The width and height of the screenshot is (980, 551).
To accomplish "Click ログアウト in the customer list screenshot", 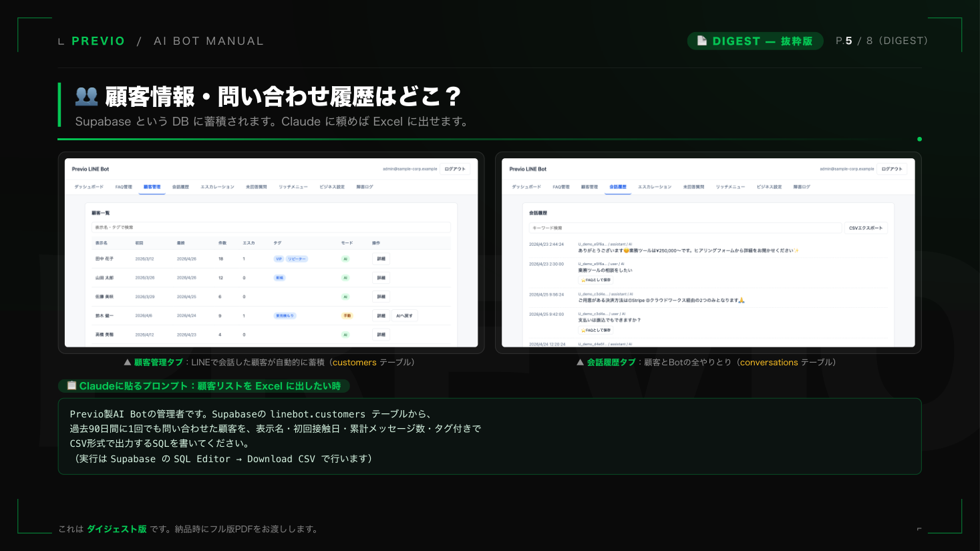I will [x=455, y=169].
